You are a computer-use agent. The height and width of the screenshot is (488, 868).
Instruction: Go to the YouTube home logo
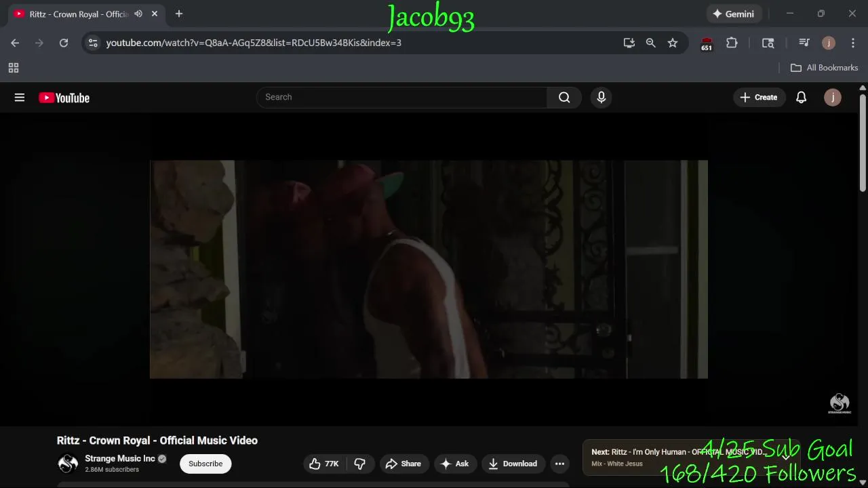[64, 98]
